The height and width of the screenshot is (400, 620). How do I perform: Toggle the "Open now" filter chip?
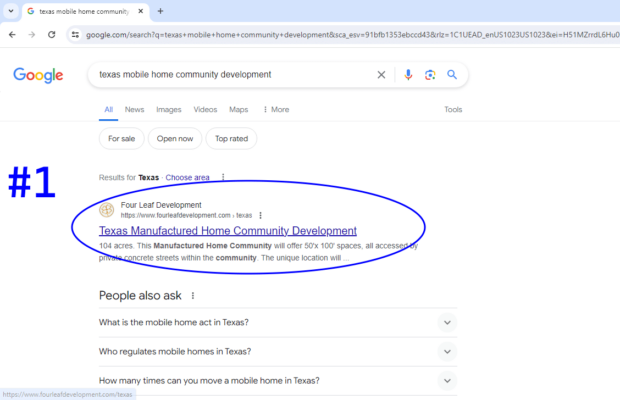pos(175,139)
